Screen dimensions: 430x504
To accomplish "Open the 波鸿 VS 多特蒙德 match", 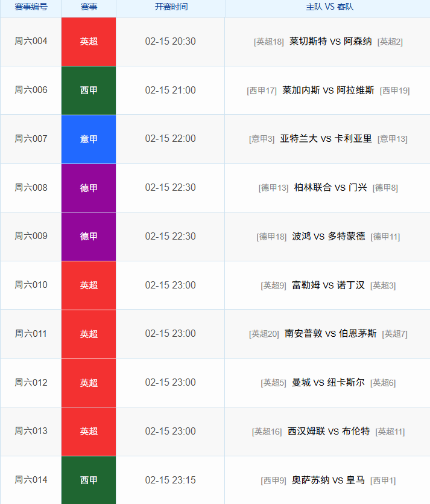I will tap(329, 236).
